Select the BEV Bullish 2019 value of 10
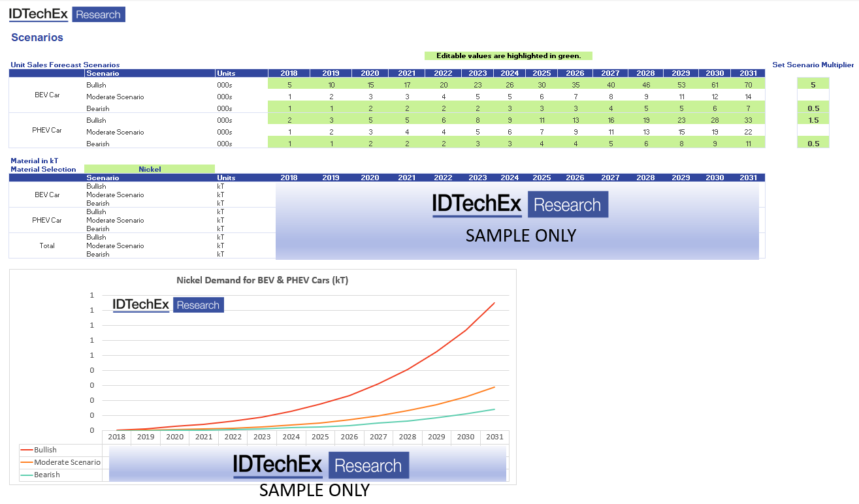Viewport: 859px width, 504px height. [331, 85]
